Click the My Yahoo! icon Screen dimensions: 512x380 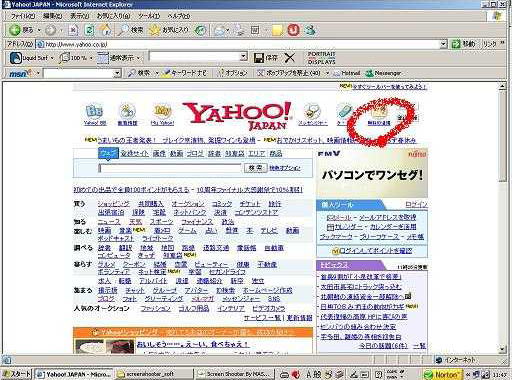point(162,114)
